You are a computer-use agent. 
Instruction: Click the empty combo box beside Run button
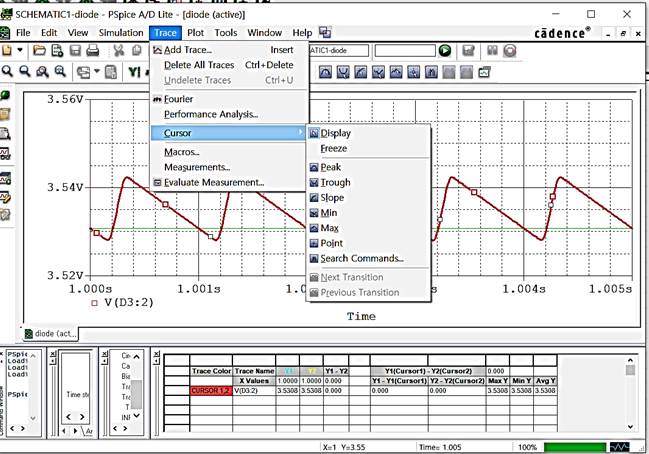(x=405, y=50)
